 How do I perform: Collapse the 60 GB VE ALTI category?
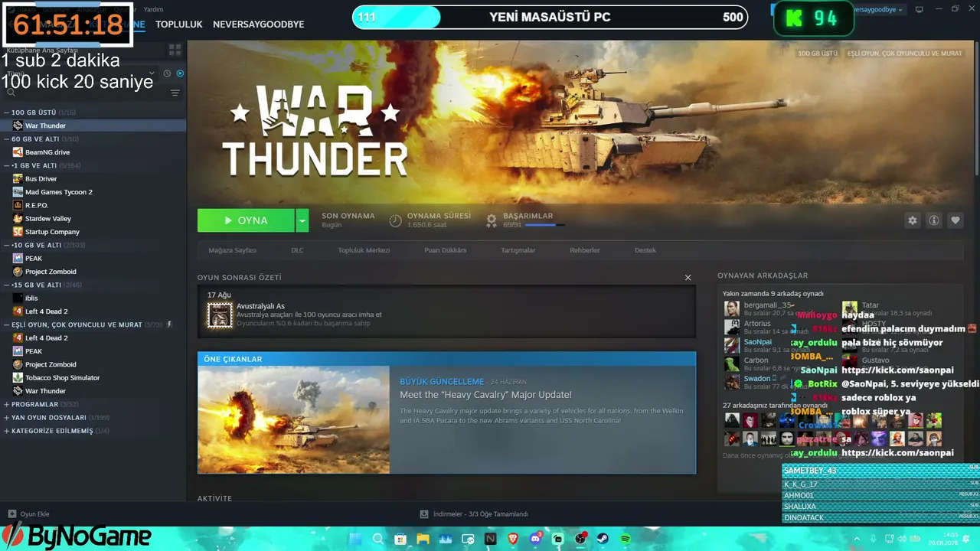point(7,139)
